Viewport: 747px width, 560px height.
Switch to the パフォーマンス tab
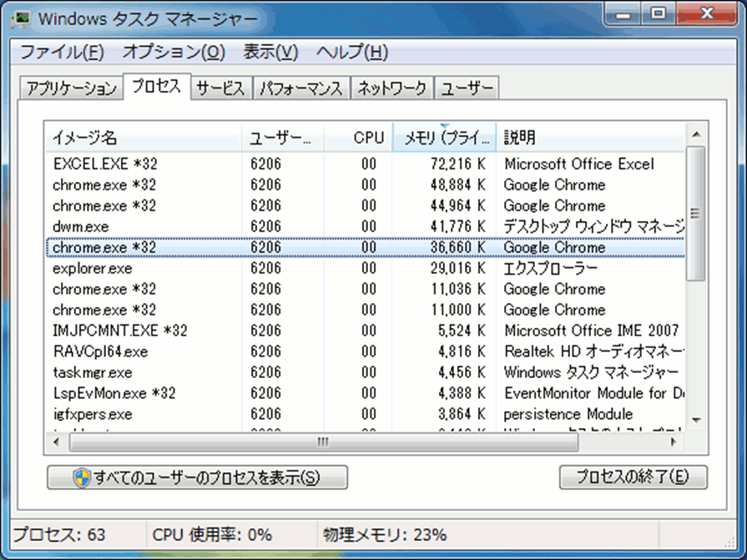click(x=300, y=88)
